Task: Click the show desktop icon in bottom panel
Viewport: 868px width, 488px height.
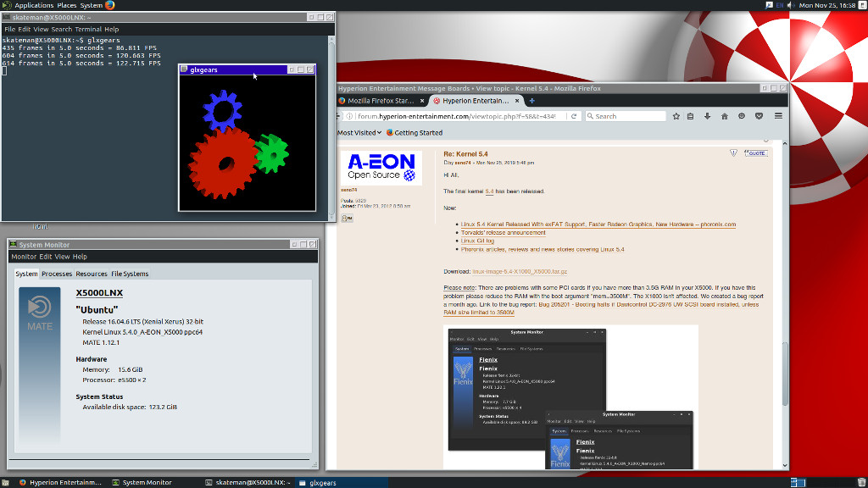Action: (x=5, y=482)
